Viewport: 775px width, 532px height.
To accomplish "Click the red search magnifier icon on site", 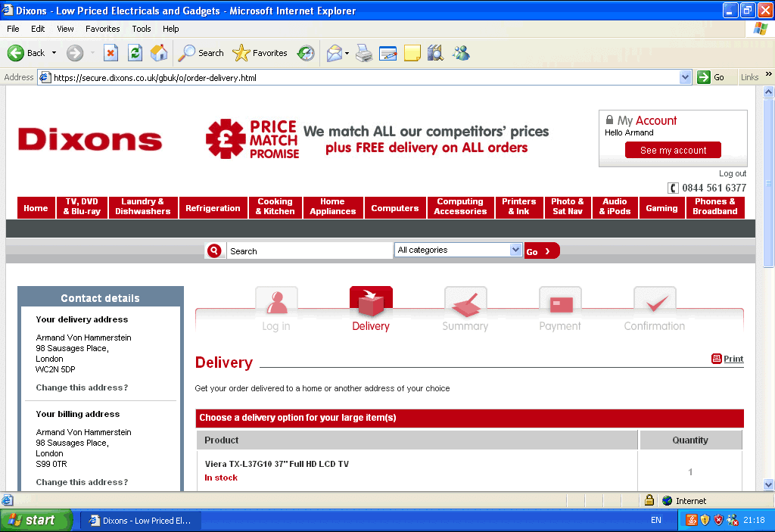I will point(214,250).
